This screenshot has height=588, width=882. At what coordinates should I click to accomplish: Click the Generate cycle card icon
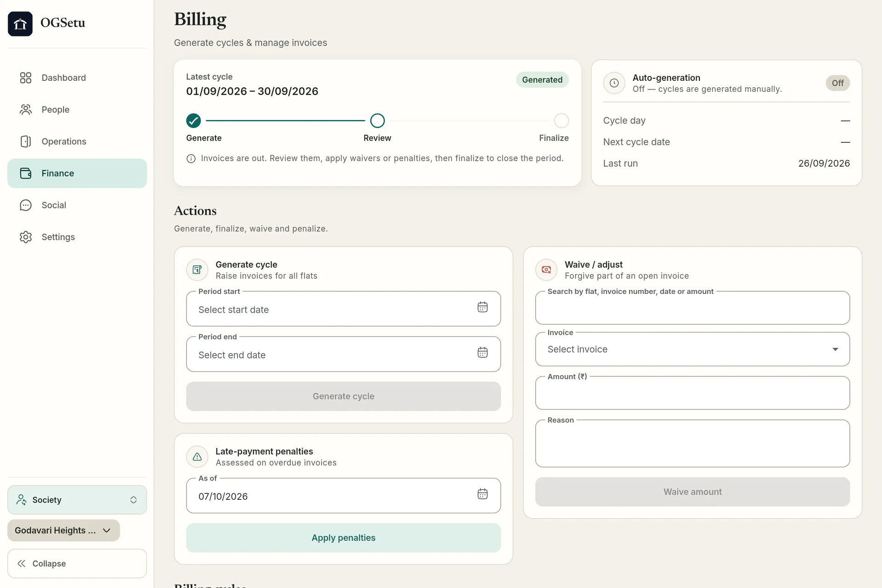[x=197, y=270]
